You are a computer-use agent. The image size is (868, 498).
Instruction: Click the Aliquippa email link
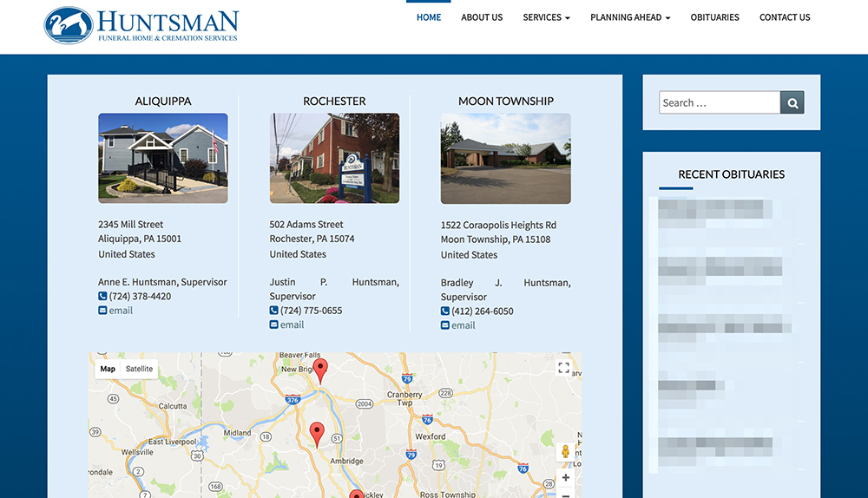121,311
